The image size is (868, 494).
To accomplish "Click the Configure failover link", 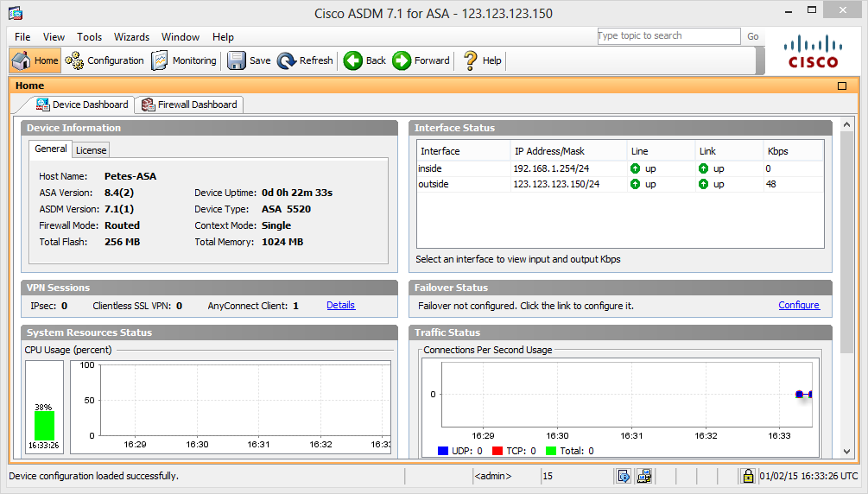I will 799,305.
